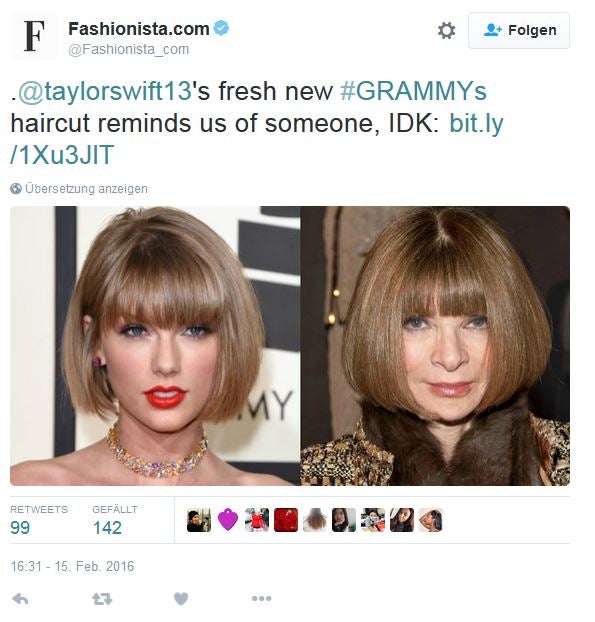Open the #GRAMMYs hashtag
595x622 pixels.
(413, 91)
